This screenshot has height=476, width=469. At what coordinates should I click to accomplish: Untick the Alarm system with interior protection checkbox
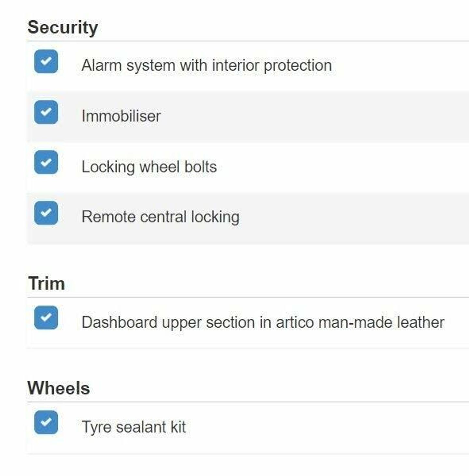click(x=46, y=61)
